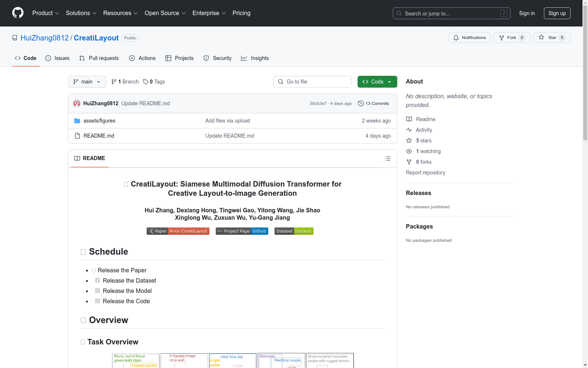This screenshot has height=368, width=588.
Task: Click the Readme book icon in About
Action: pyautogui.click(x=409, y=119)
